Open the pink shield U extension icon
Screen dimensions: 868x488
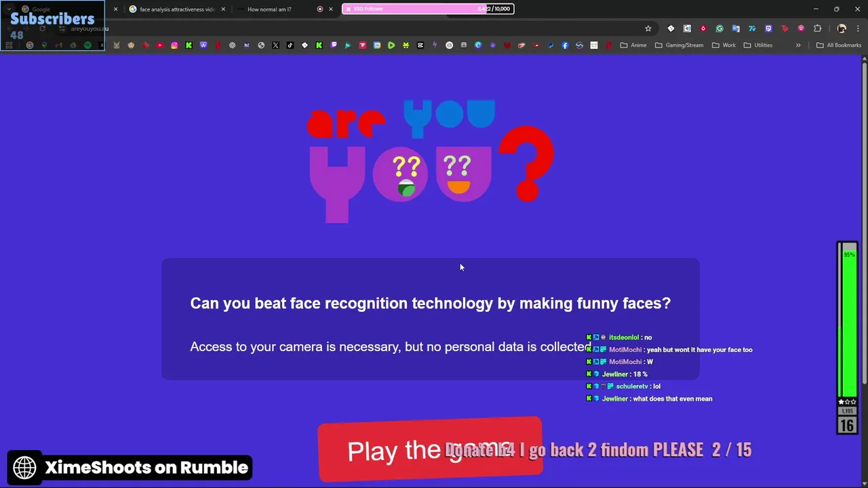801,28
